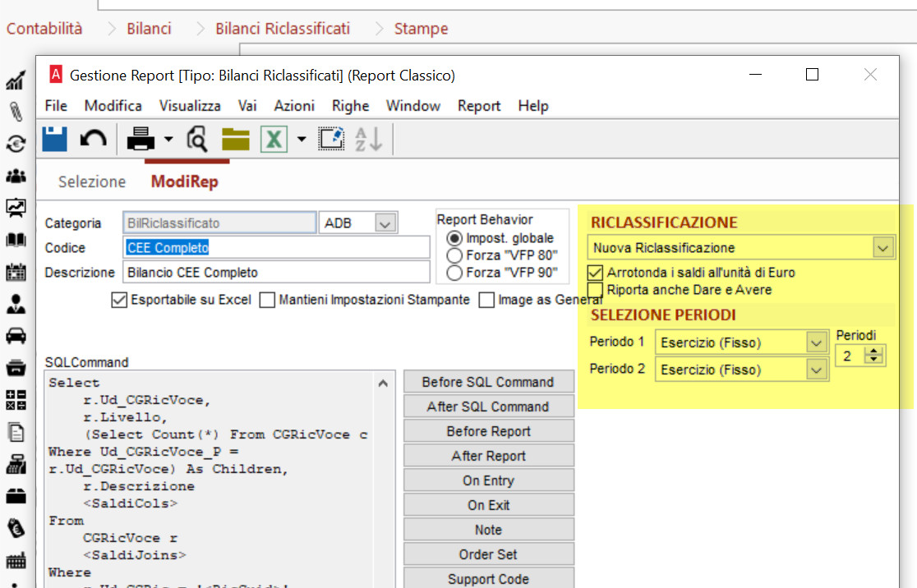Screen dimensions: 917x588
Task: Click the Before SQL Command button
Action: pyautogui.click(x=488, y=382)
